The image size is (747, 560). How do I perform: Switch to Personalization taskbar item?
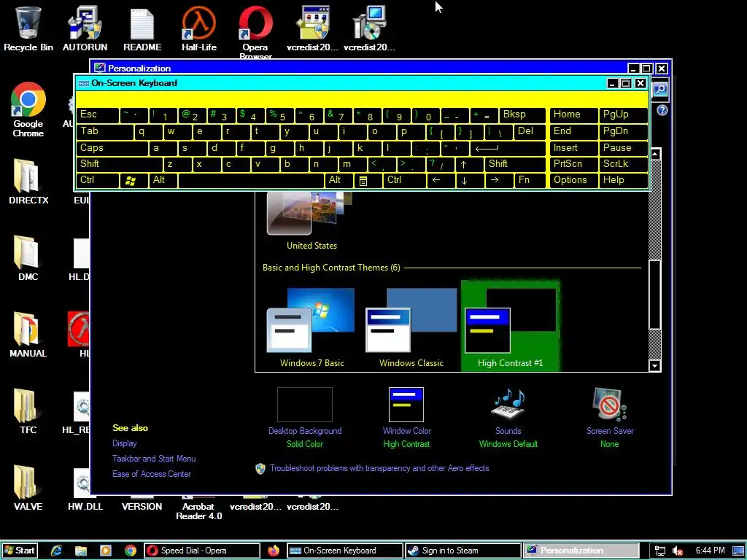581,551
